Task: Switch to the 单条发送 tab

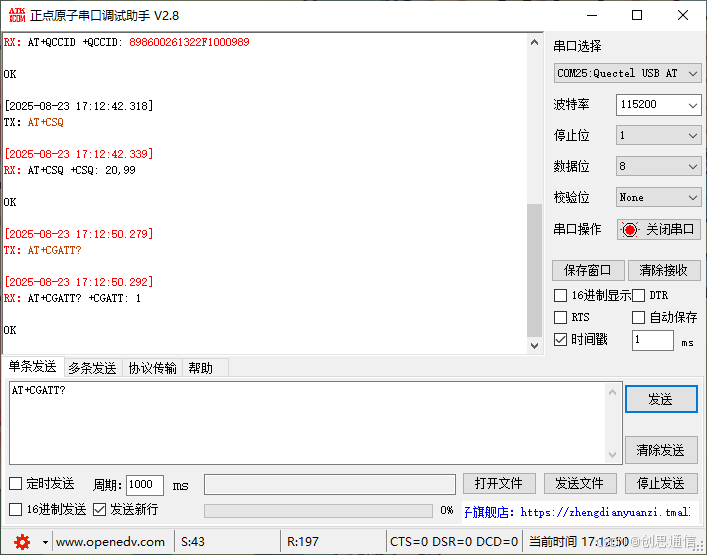Action: [x=32, y=367]
